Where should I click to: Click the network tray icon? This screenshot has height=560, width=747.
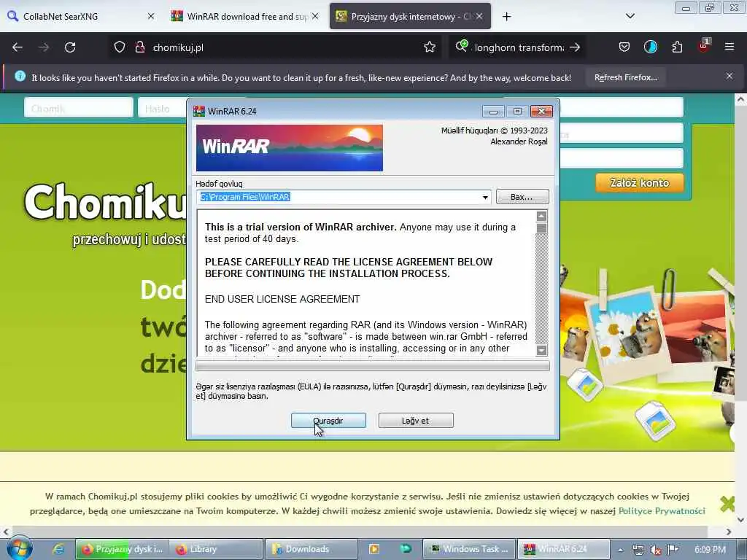click(638, 550)
